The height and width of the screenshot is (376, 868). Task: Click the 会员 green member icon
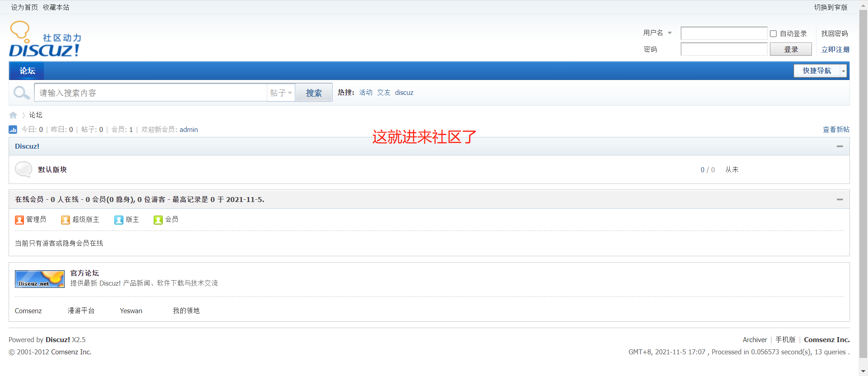pos(158,220)
